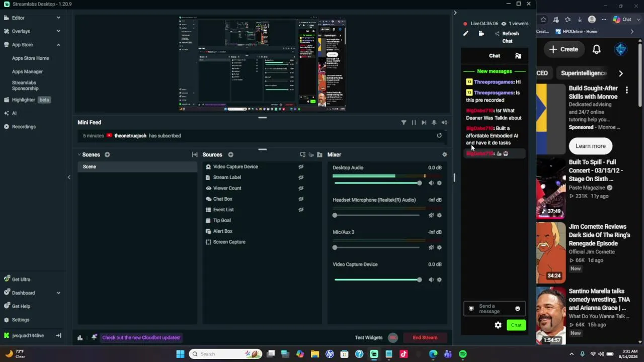
Task: Expand the Dashboard menu in sidebar
Action: click(x=58, y=293)
